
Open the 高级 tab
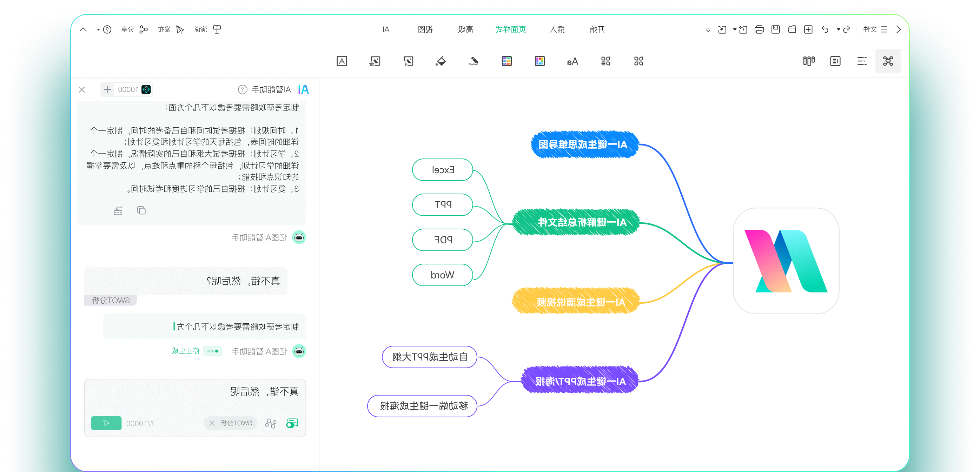point(465,29)
